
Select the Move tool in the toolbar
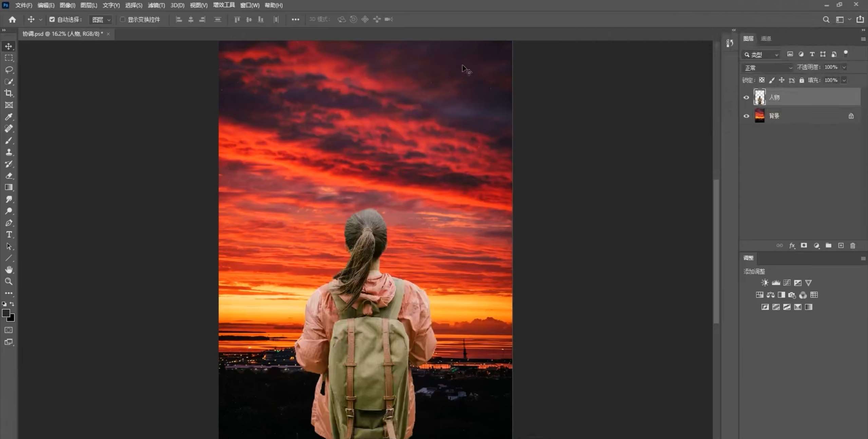click(x=9, y=46)
